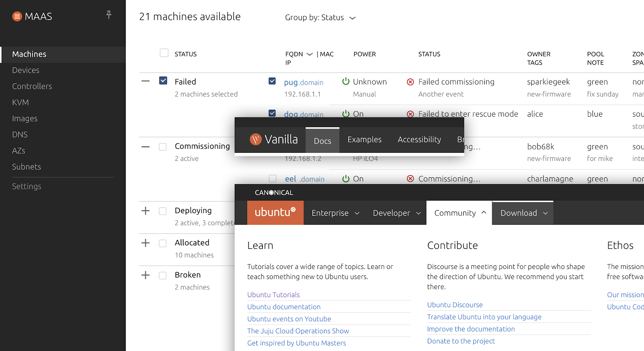This screenshot has width=644, height=351.
Task: Uncheck the Failed group checkbox
Action: pyautogui.click(x=163, y=80)
